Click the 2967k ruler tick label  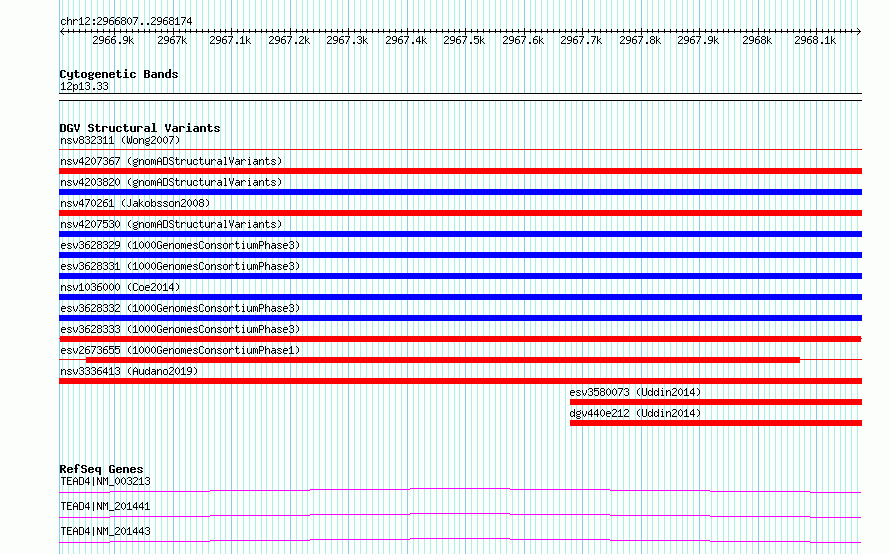pyautogui.click(x=172, y=40)
